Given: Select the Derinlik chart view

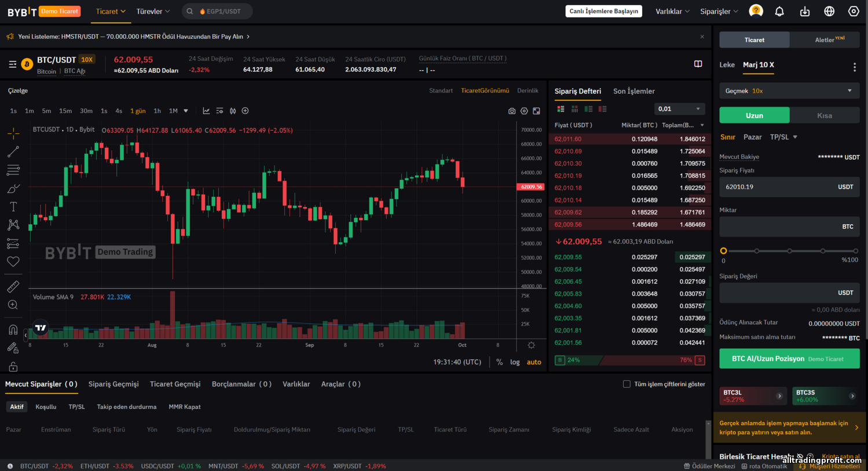Looking at the screenshot, I should pos(528,90).
